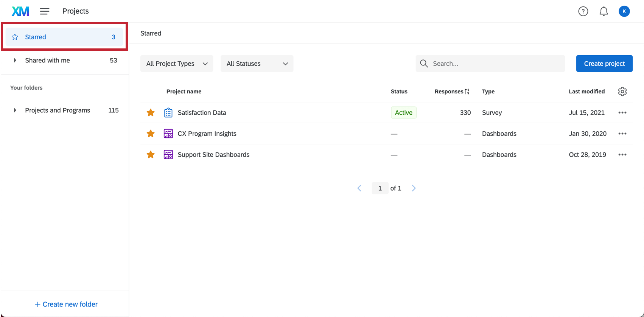Open the notifications bell
The image size is (644, 317).
coord(604,11)
